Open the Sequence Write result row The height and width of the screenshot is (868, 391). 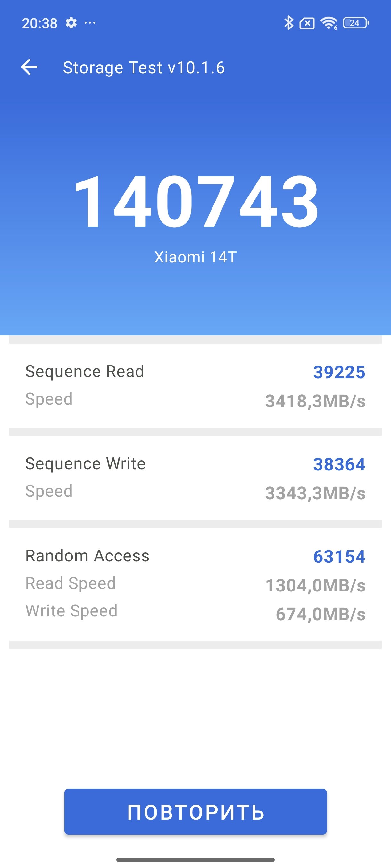[195, 478]
